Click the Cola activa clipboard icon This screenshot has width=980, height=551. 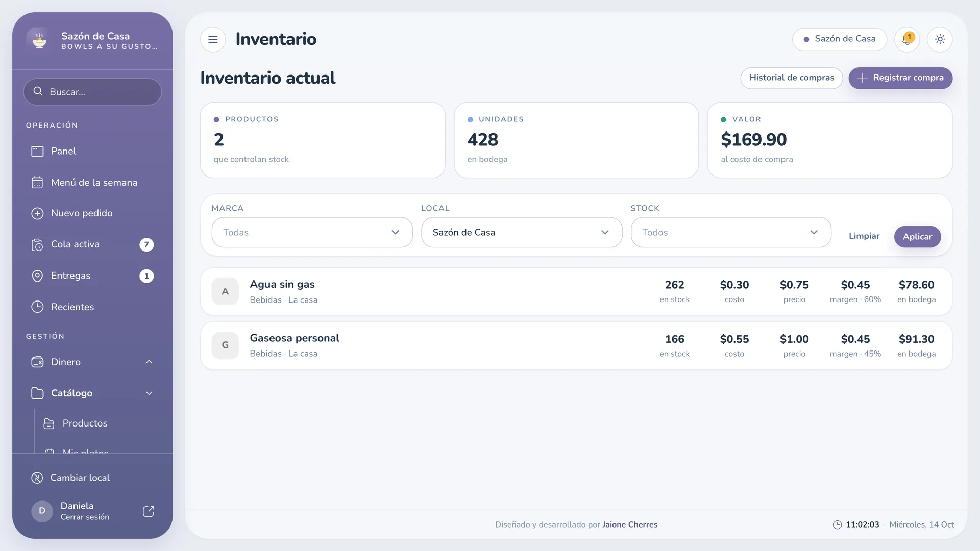coord(37,245)
